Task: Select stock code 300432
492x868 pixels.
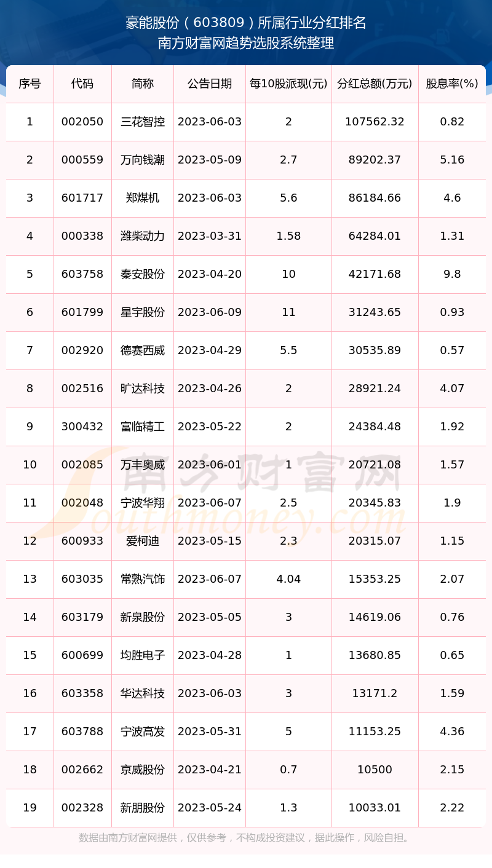Action: pos(82,427)
